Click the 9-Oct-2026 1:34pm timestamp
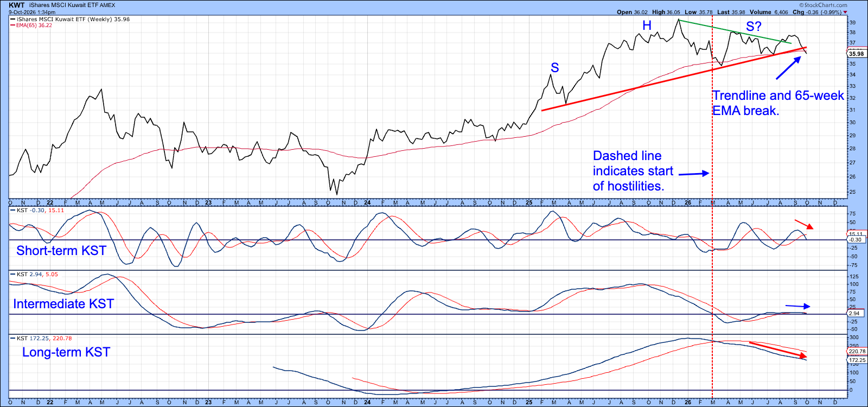Image resolution: width=868 pixels, height=407 pixels. (x=32, y=12)
